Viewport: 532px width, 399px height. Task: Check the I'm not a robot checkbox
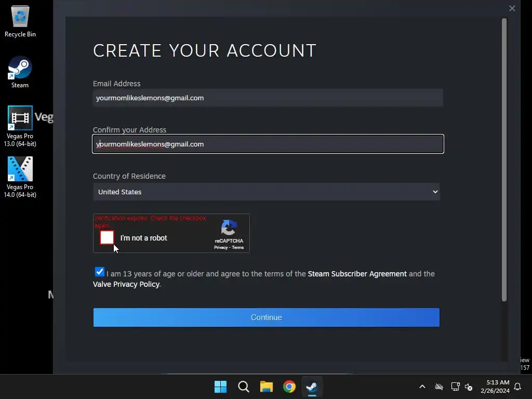point(107,237)
